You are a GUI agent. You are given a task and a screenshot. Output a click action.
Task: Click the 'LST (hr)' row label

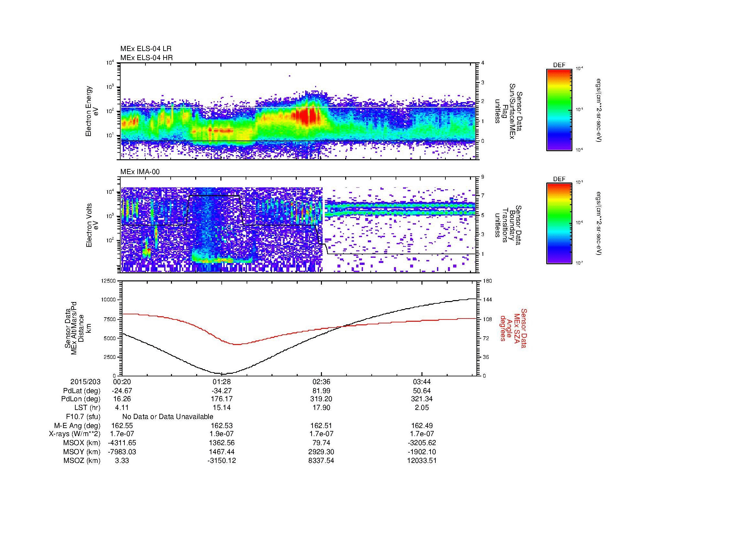pos(87,408)
